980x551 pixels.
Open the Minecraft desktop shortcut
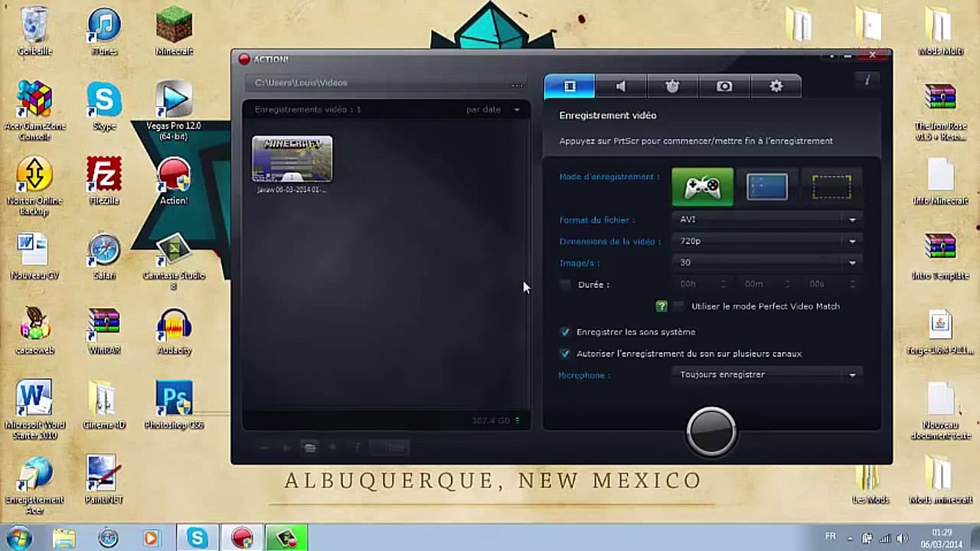[x=174, y=31]
